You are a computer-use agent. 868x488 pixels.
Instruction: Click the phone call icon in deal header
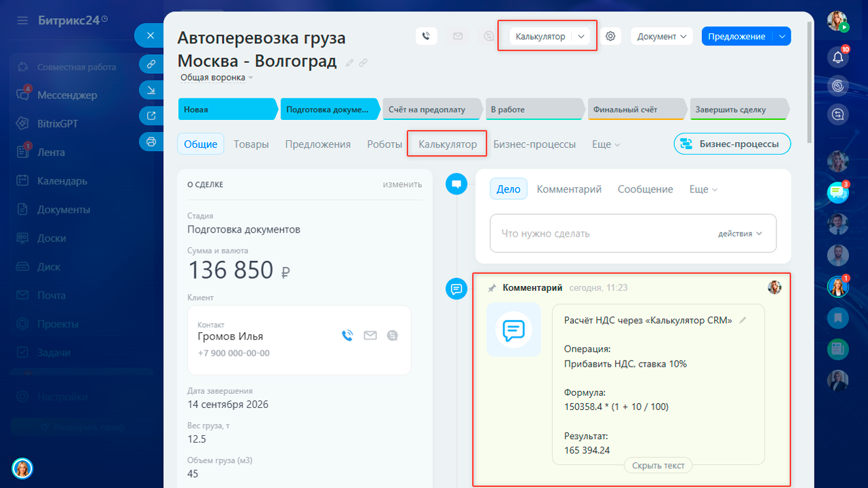point(426,37)
